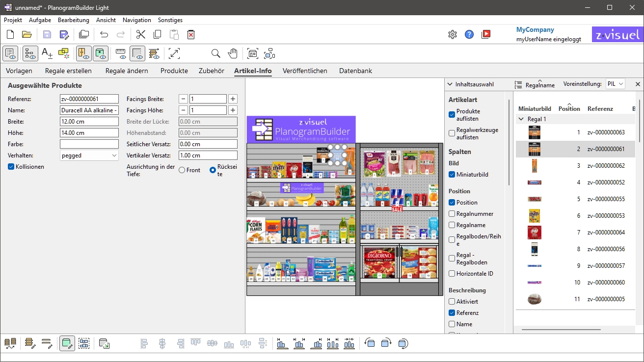Click the Vertikaler Versatz input field
644x362 pixels.
tap(208, 155)
